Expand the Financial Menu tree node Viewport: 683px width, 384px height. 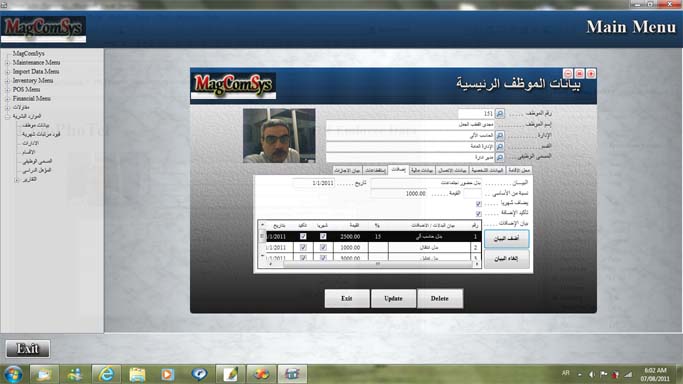pyautogui.click(x=7, y=99)
